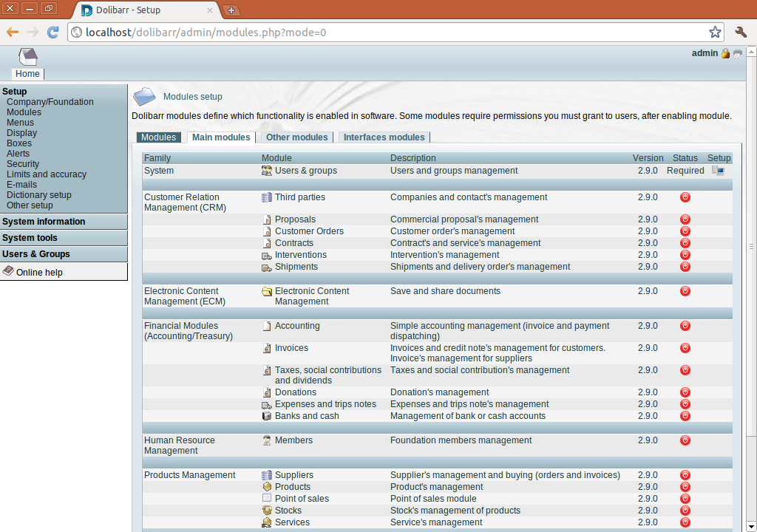The height and width of the screenshot is (532, 757).
Task: Click the Products module icon
Action: point(266,487)
